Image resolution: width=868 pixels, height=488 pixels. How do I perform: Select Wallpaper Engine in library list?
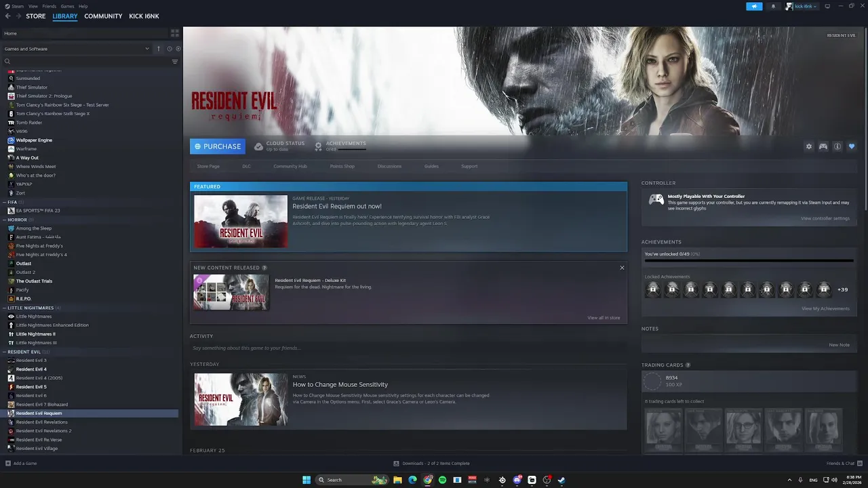click(x=34, y=140)
